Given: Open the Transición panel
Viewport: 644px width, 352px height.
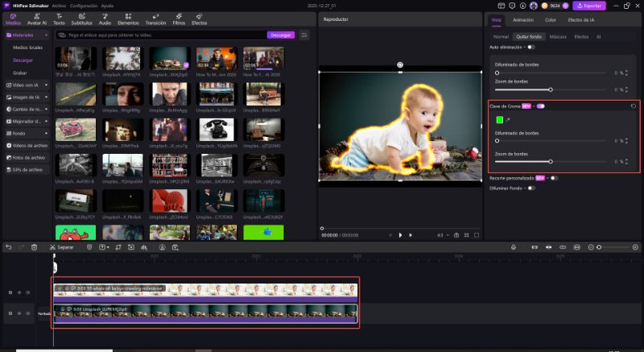Looking at the screenshot, I should pyautogui.click(x=155, y=19).
